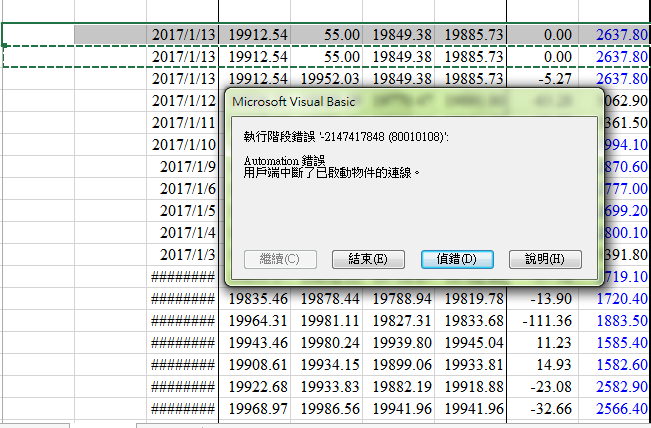Image resolution: width=651 pixels, height=428 pixels.
Task: Select the 19933.81 cell
Action: click(470, 364)
